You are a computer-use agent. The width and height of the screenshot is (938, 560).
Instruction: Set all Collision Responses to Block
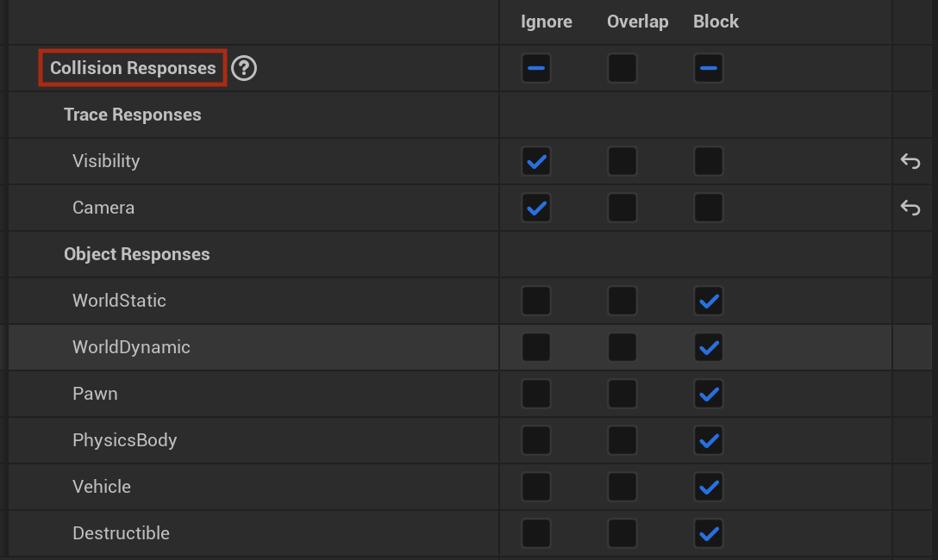coord(709,68)
